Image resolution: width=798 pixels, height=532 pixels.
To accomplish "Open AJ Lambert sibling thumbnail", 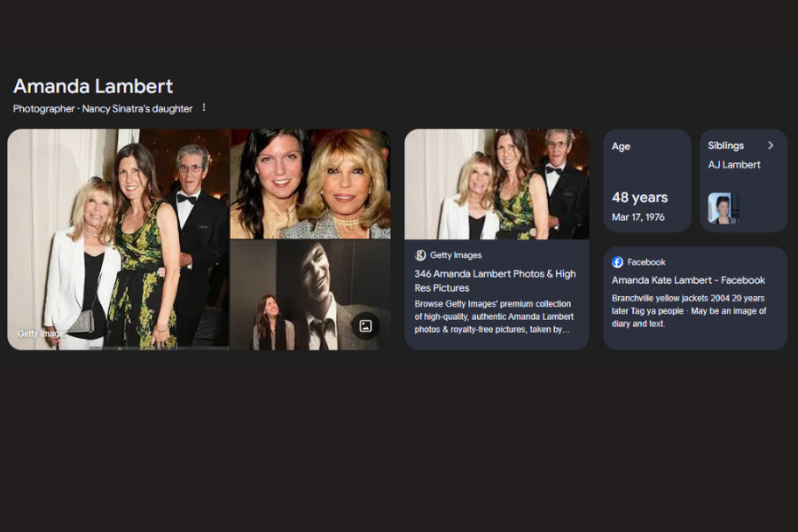I will pyautogui.click(x=724, y=207).
